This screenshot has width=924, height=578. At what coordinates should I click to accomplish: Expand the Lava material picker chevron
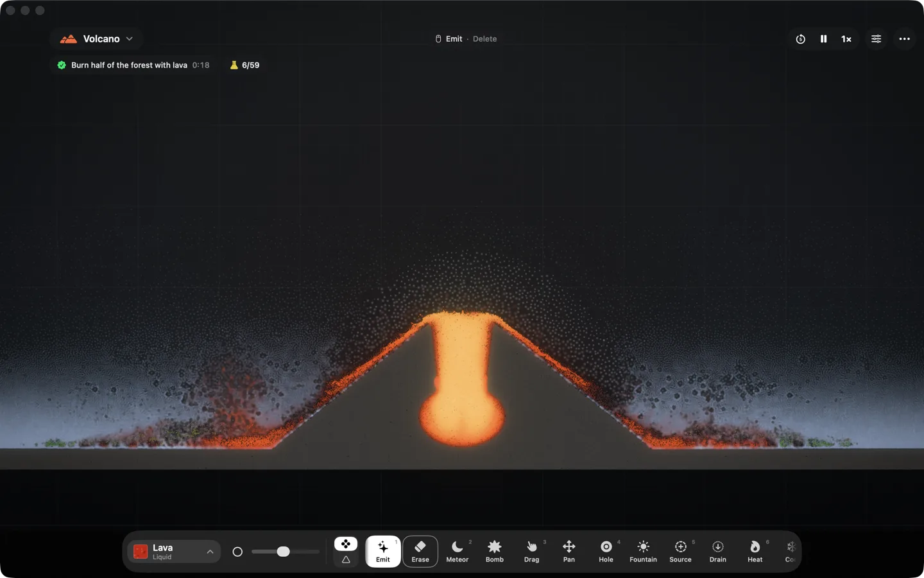coord(210,552)
